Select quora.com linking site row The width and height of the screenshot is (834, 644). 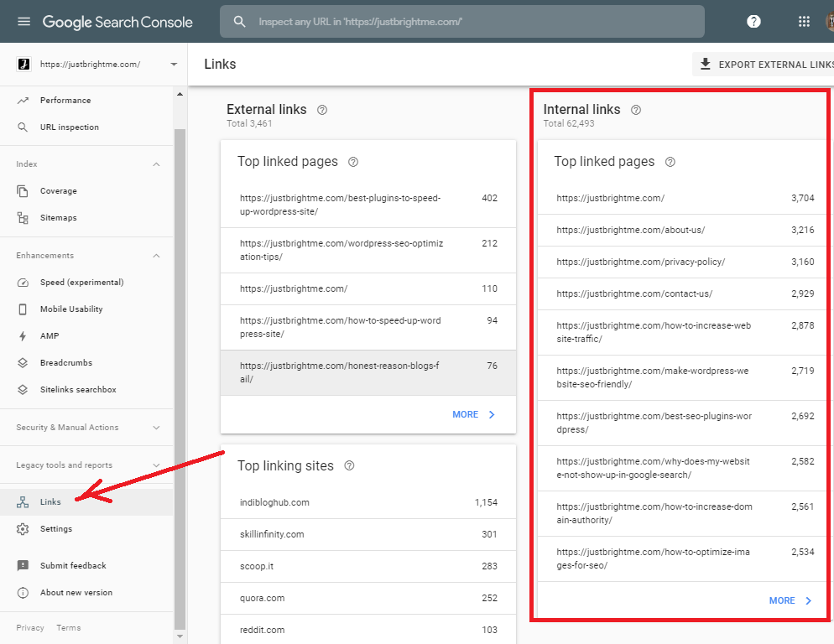coord(368,598)
